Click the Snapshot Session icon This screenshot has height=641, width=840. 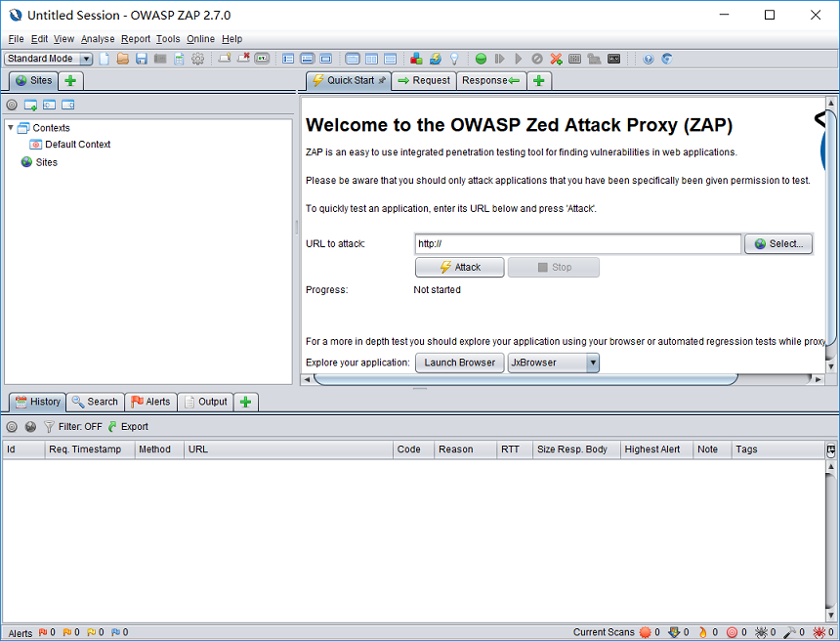[160, 59]
